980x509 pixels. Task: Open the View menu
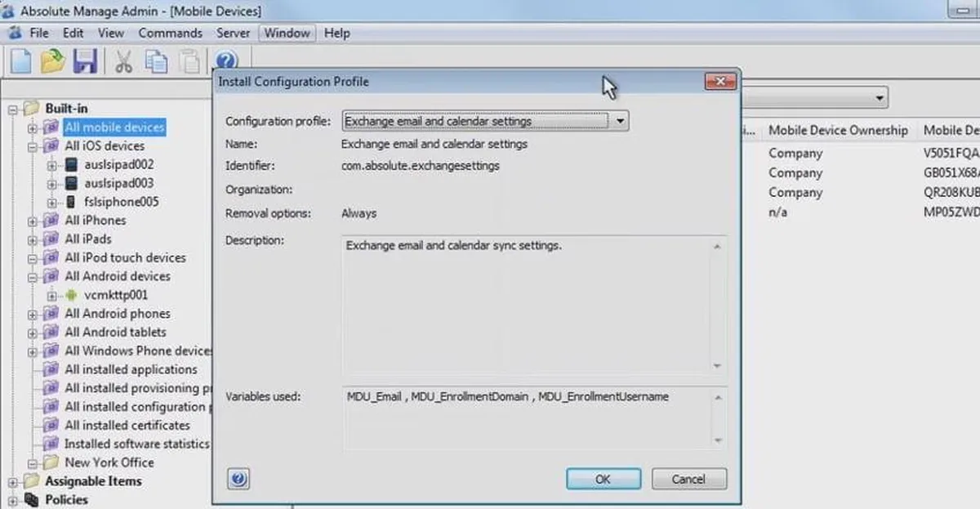point(111,33)
